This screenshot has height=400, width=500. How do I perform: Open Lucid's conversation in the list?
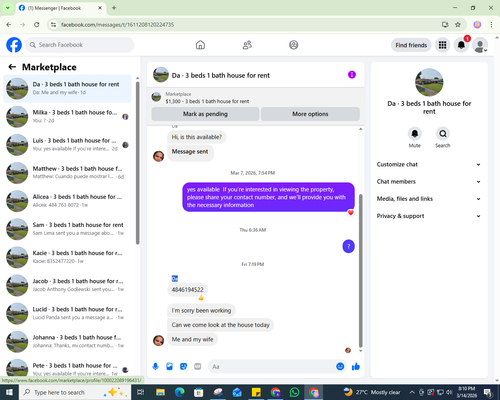(x=67, y=313)
